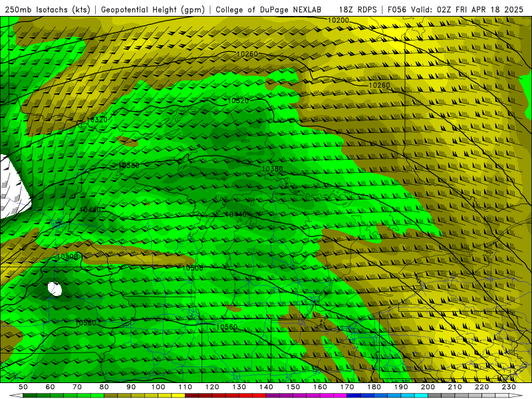Click the "Geopotential Height (gpm)" header text
532x399 pixels.
coord(153,10)
